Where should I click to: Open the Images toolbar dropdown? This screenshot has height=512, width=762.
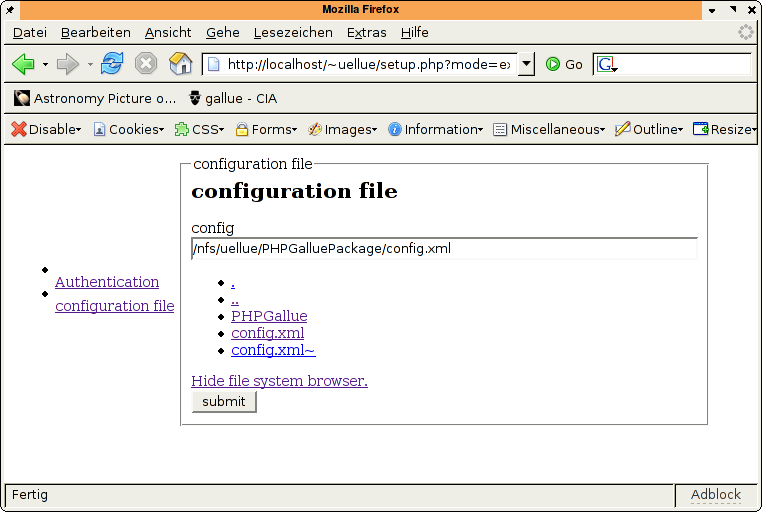[342, 129]
